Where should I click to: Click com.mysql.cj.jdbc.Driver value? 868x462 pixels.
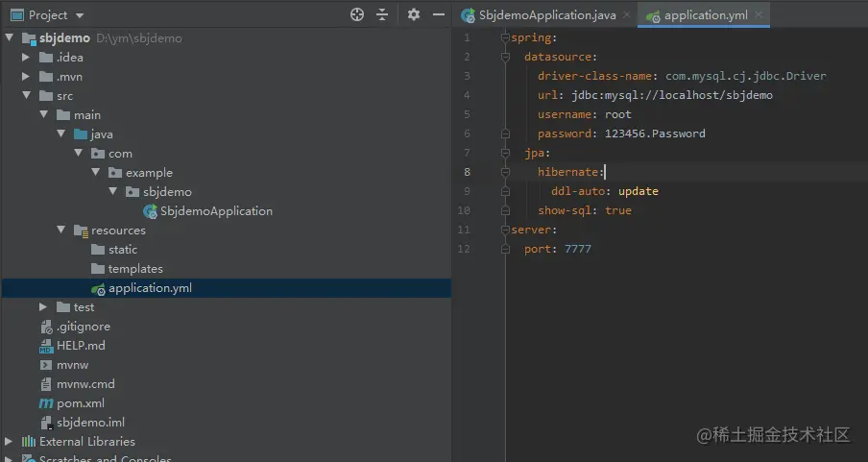[x=746, y=76]
